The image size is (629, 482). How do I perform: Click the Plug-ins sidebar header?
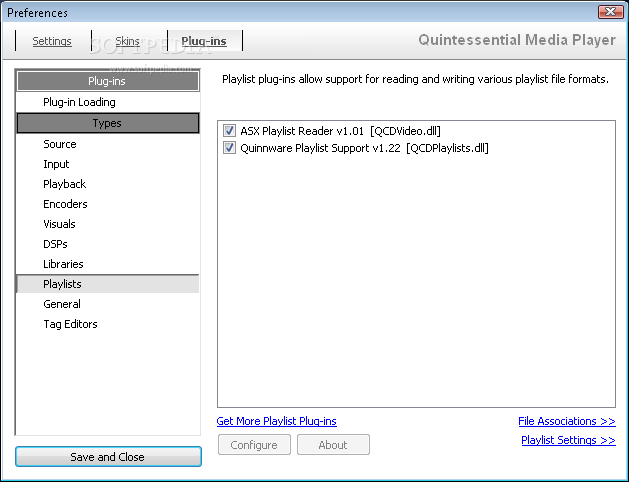(x=107, y=81)
